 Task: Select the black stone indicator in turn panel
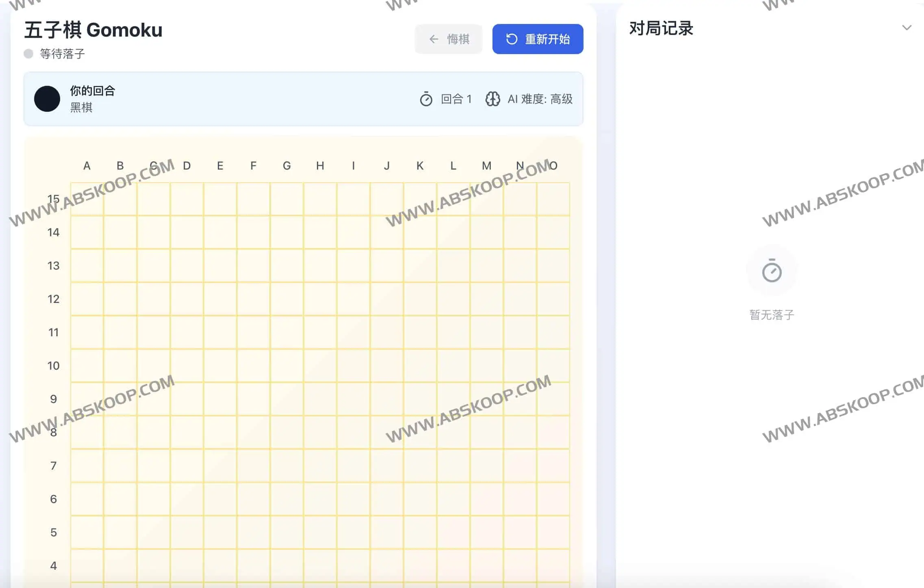pyautogui.click(x=47, y=99)
